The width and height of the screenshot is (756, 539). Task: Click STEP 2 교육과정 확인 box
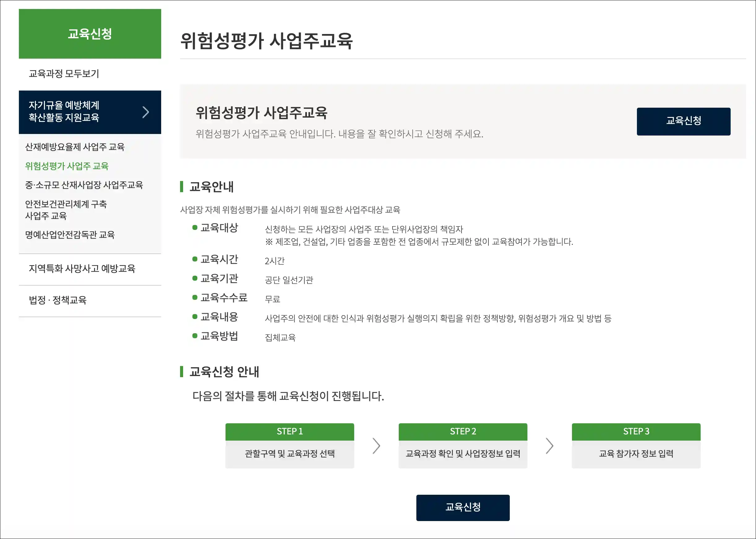click(463, 453)
